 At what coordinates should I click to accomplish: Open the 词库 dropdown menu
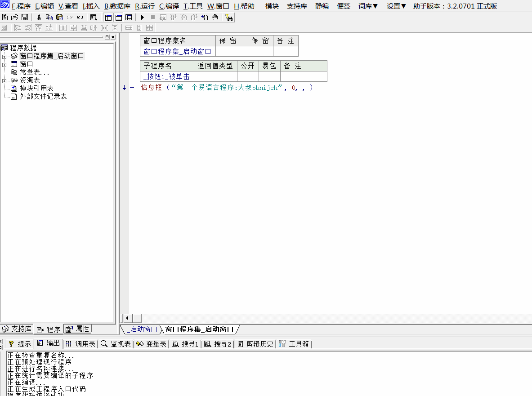(x=368, y=6)
